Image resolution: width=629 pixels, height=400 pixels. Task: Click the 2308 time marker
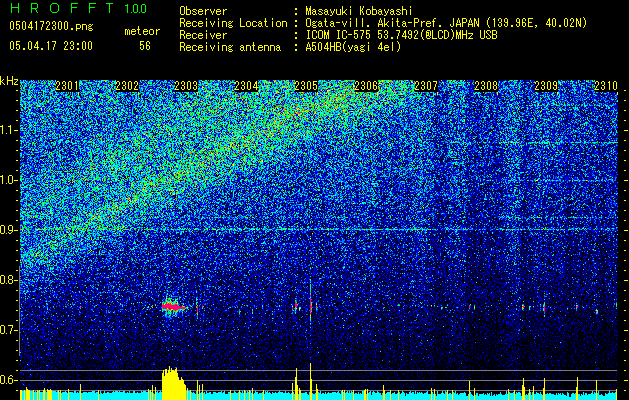tap(486, 86)
